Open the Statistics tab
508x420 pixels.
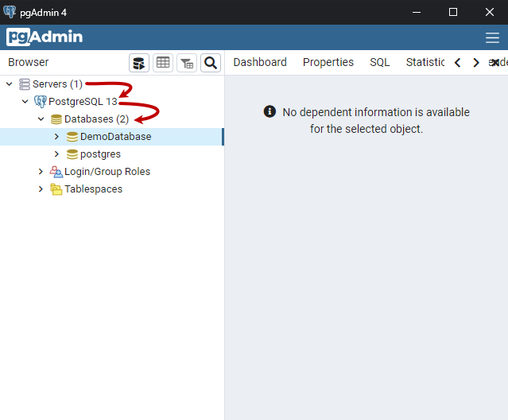[425, 62]
